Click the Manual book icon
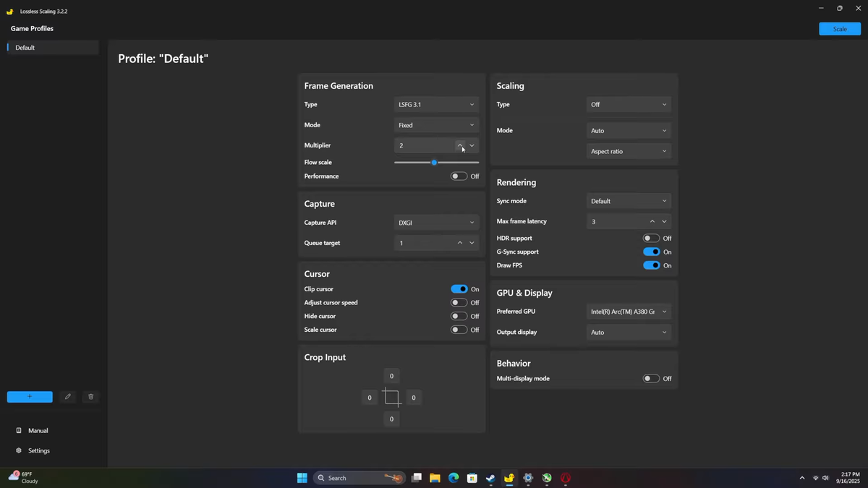The height and width of the screenshot is (488, 868). pos(19,430)
